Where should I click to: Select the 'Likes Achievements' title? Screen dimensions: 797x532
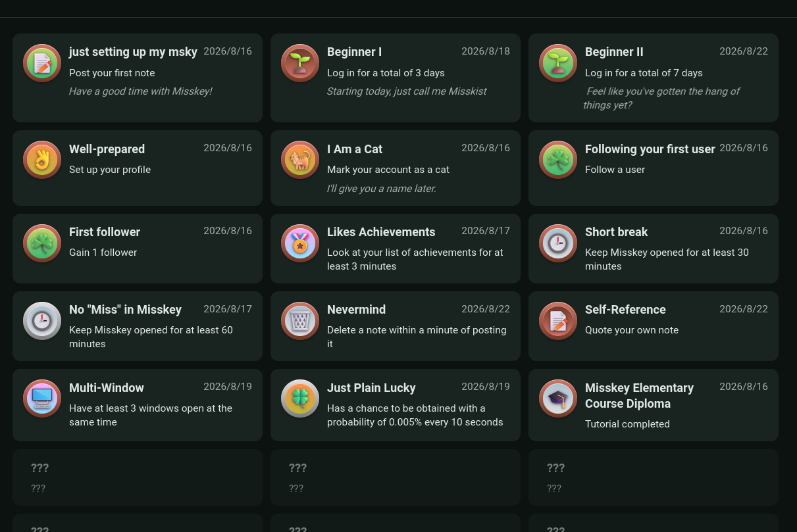coord(381,232)
